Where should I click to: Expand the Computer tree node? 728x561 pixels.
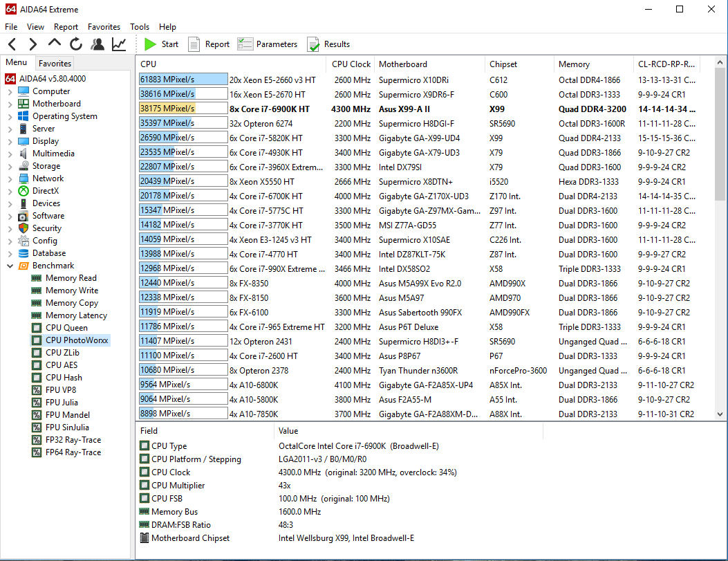click(x=10, y=91)
